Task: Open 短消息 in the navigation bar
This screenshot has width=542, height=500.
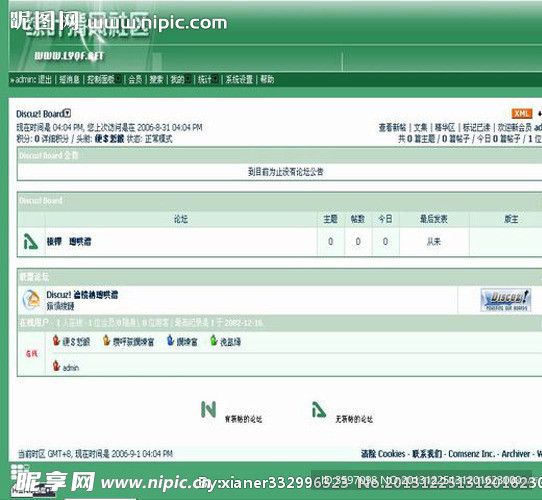Action: click(x=69, y=80)
